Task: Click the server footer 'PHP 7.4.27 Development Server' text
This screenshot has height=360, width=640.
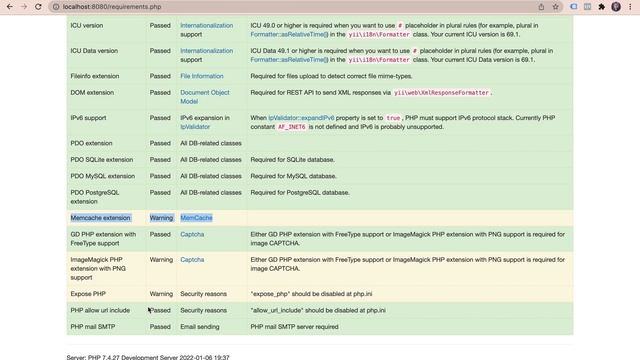Action: 149,357
